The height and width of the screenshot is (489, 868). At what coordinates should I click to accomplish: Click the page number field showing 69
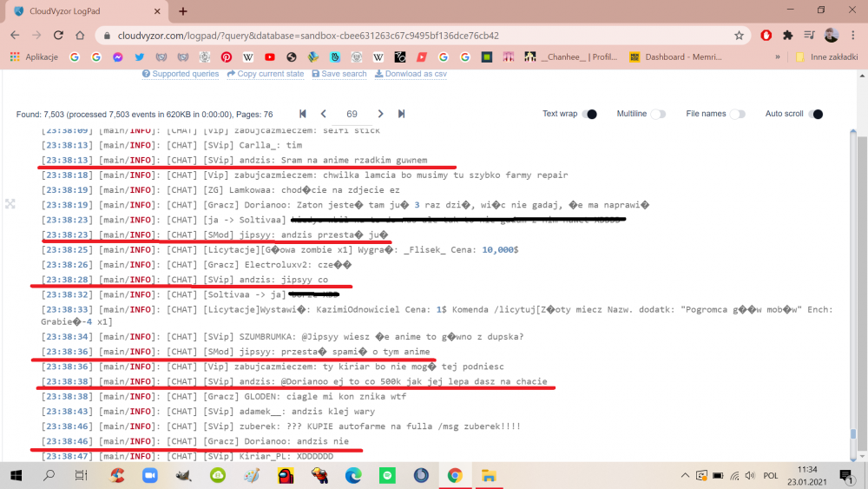pos(352,114)
